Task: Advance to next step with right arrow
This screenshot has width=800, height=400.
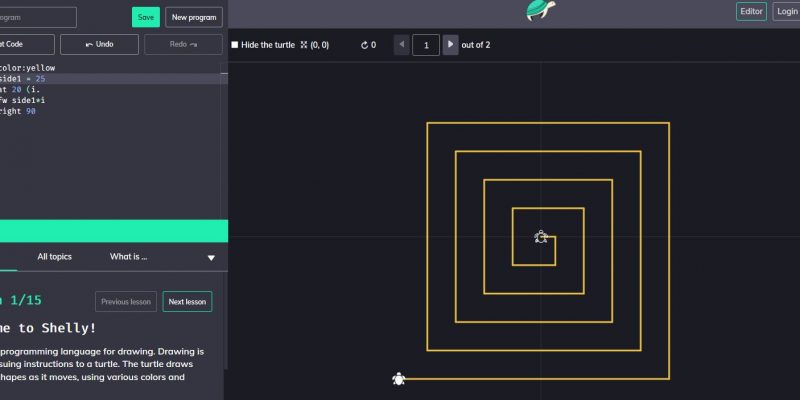Action: click(x=450, y=45)
